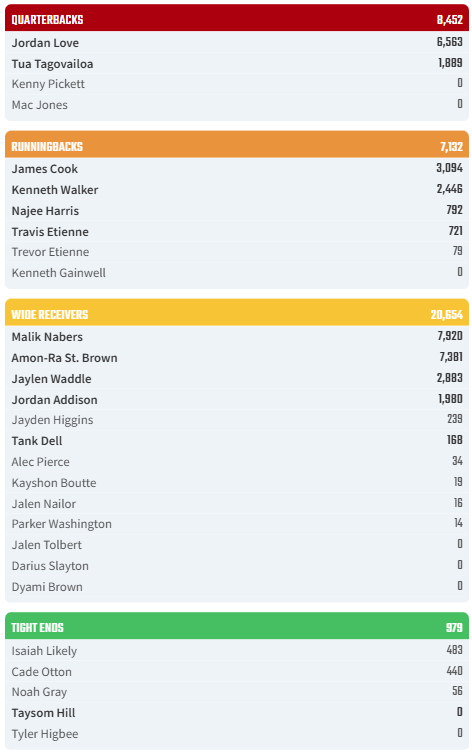Viewport: 472px width, 752px height.
Task: Click the Wide Receivers header
Action: (x=237, y=314)
